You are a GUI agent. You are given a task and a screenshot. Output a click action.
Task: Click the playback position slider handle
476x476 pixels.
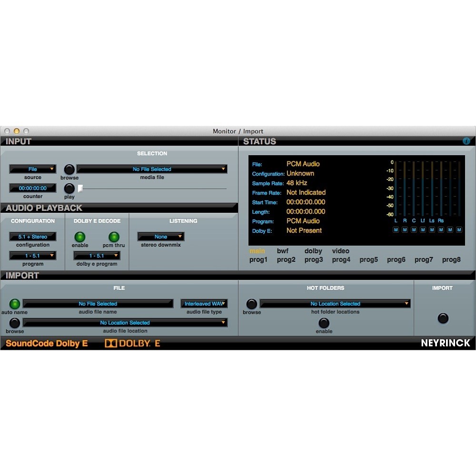pyautogui.click(x=80, y=188)
